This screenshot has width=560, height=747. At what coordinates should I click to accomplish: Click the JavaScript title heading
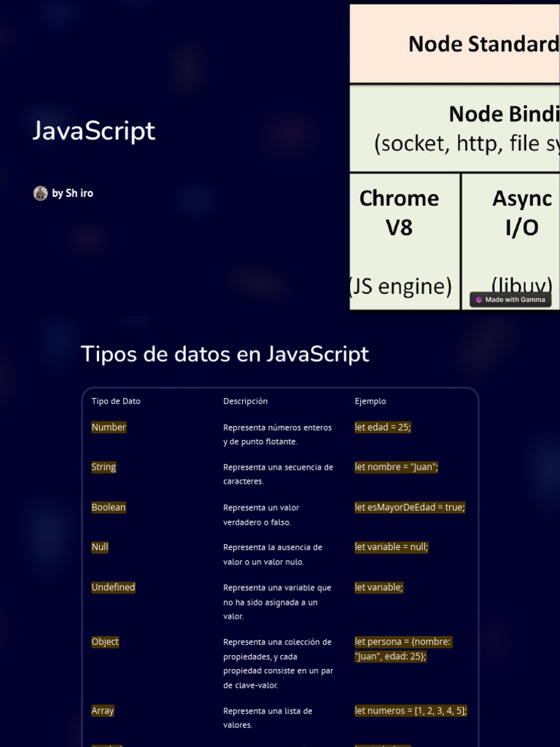pos(94,131)
